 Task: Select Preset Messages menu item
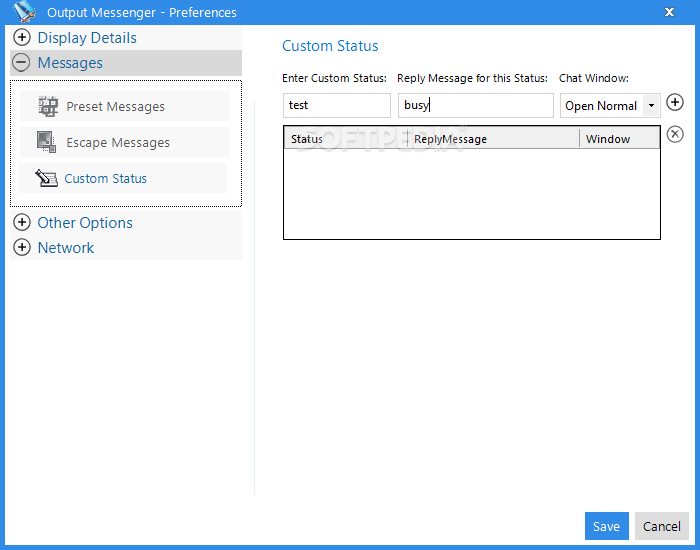tap(115, 107)
